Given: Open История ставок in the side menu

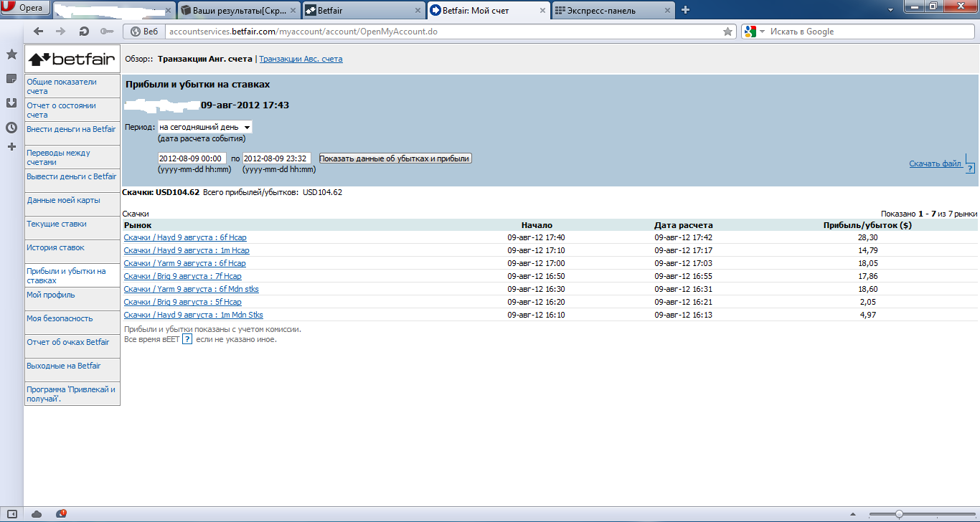Looking at the screenshot, I should click(72, 252).
